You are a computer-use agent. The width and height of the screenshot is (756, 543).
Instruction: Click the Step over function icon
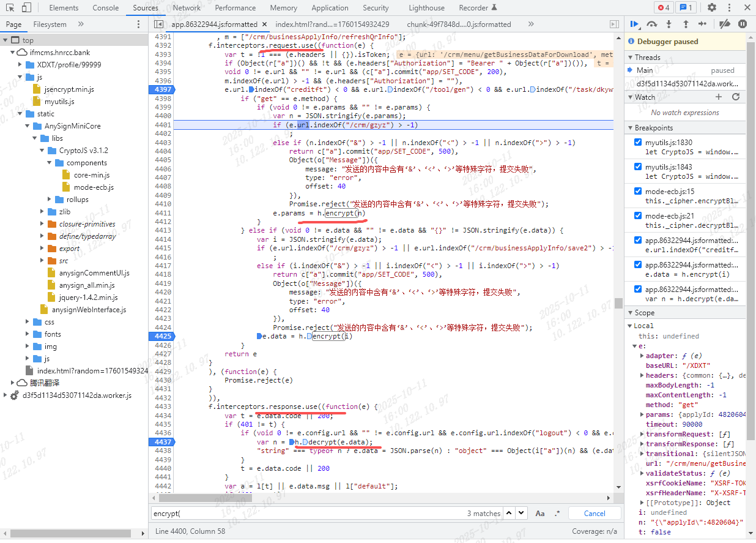(652, 24)
